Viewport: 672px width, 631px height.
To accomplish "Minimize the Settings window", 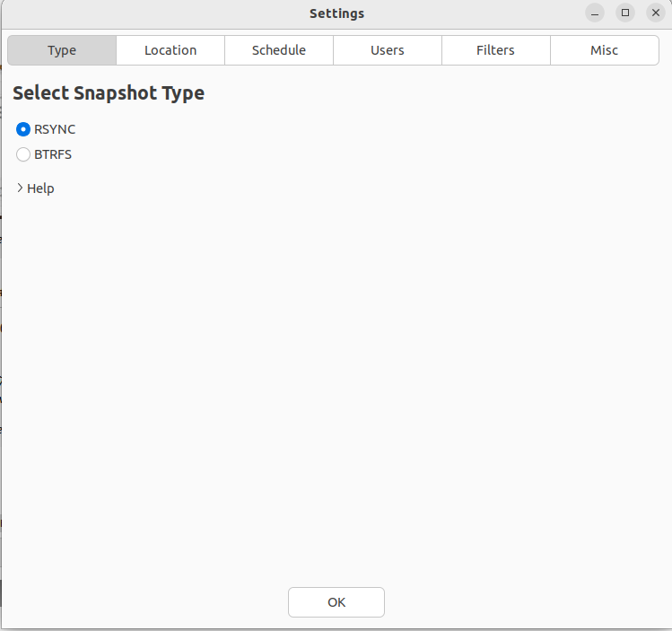I will [595, 13].
